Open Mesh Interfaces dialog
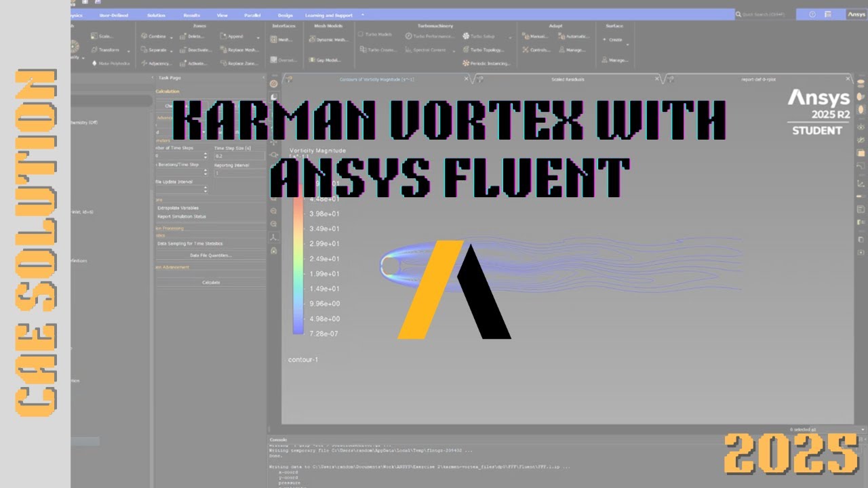 pyautogui.click(x=282, y=39)
